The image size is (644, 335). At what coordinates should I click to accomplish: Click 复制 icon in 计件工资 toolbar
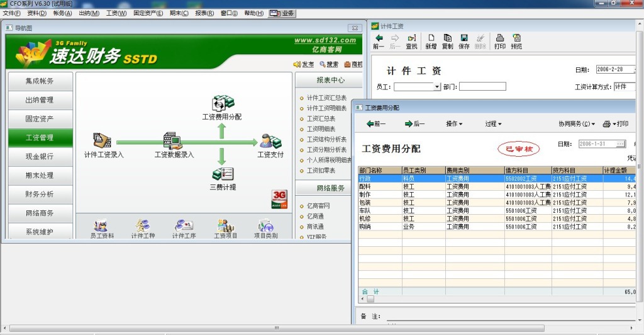[447, 42]
